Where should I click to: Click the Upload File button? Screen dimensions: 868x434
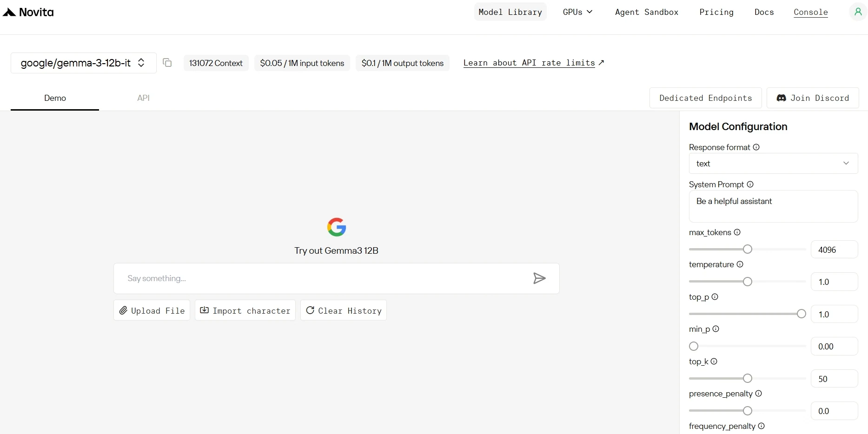point(152,310)
